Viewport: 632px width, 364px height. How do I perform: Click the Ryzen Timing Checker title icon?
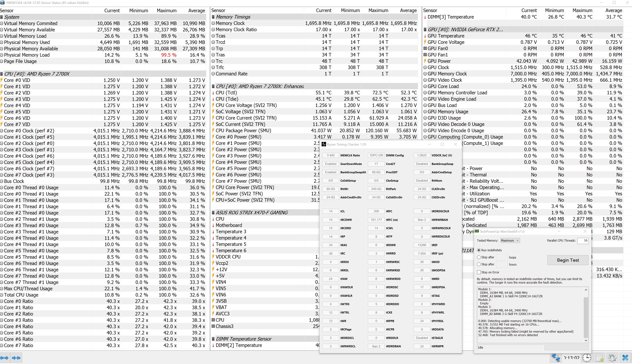tap(324, 144)
